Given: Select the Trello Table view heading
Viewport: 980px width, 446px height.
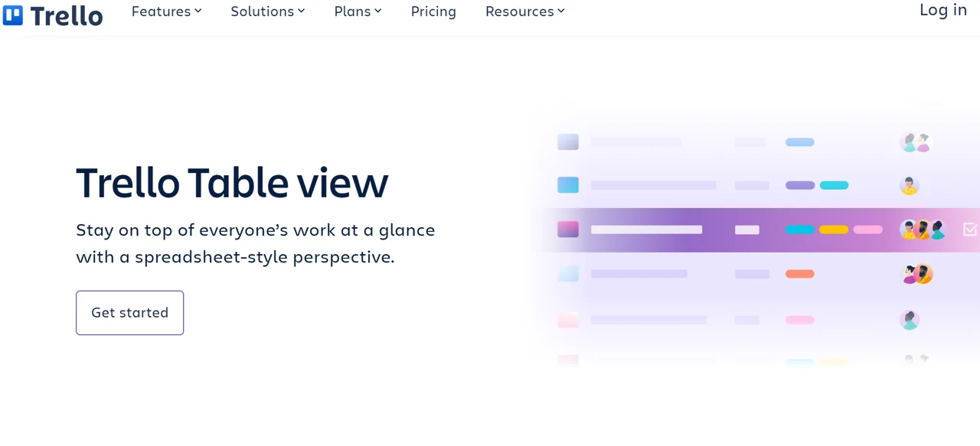Looking at the screenshot, I should coord(232,182).
